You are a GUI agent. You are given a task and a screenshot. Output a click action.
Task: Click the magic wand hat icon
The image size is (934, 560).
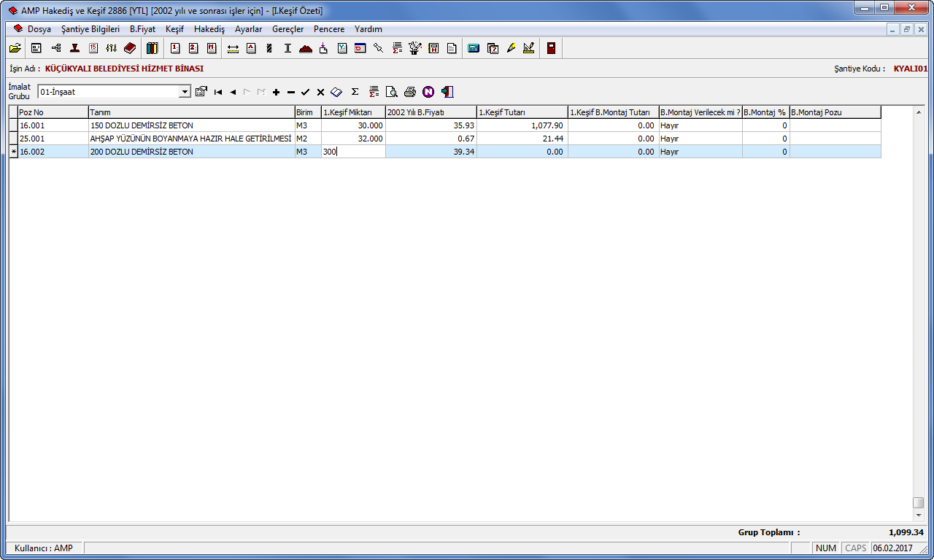[x=415, y=48]
